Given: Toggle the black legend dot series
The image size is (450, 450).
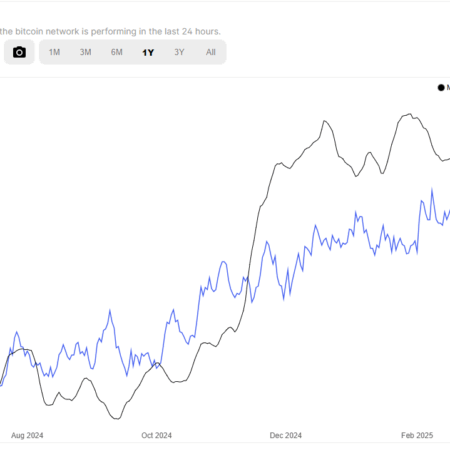Looking at the screenshot, I should [441, 88].
